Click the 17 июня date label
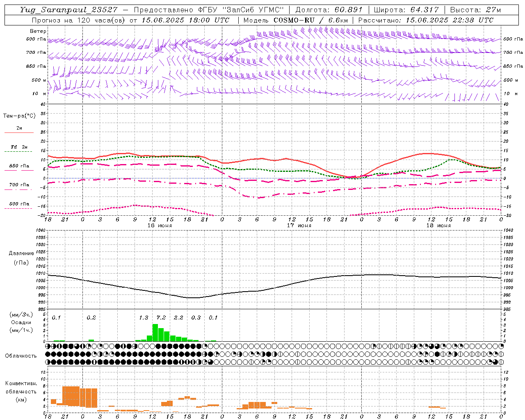Screen dimensions: 525x420 (x=299, y=226)
